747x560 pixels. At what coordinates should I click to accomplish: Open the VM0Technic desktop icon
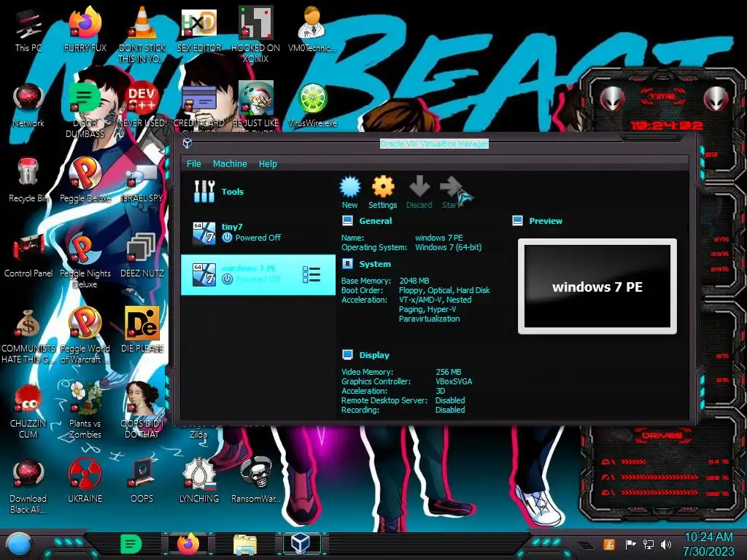tap(312, 29)
